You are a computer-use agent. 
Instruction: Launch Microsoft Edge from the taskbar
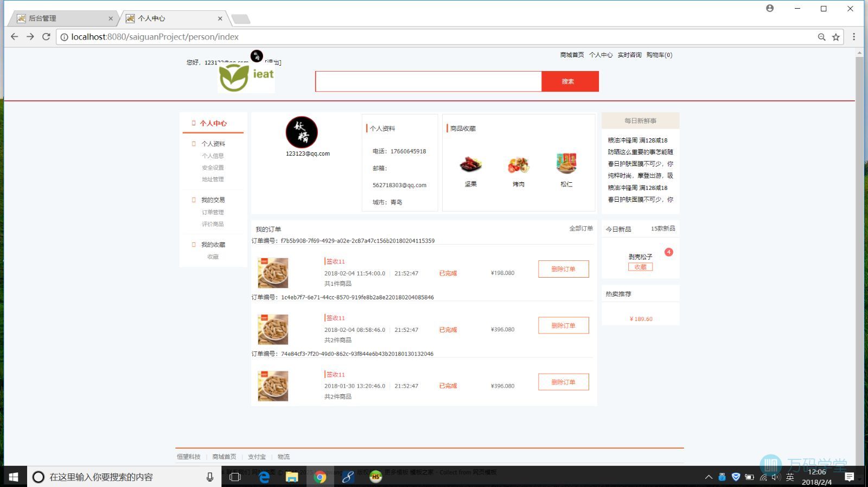click(x=264, y=477)
